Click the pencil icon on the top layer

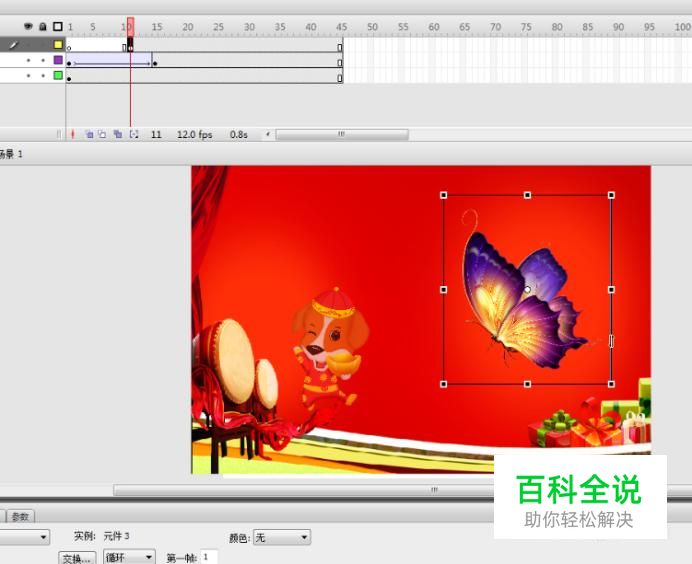[14, 45]
